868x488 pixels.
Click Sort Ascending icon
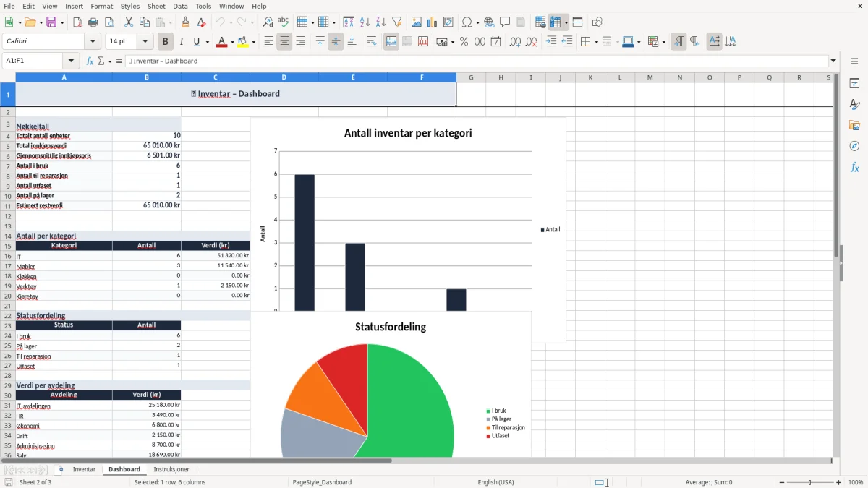click(x=365, y=22)
